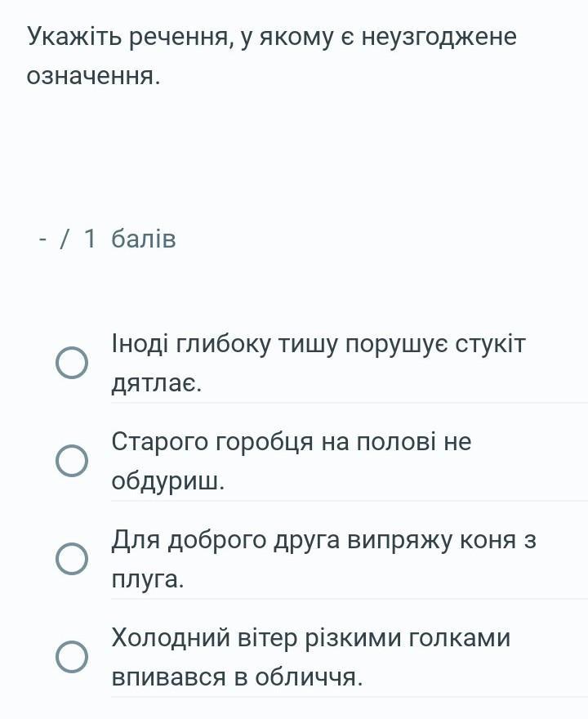588x719 pixels.
Task: Mark radio button for 'Для доброго друга' option
Action: pyautogui.click(x=72, y=559)
